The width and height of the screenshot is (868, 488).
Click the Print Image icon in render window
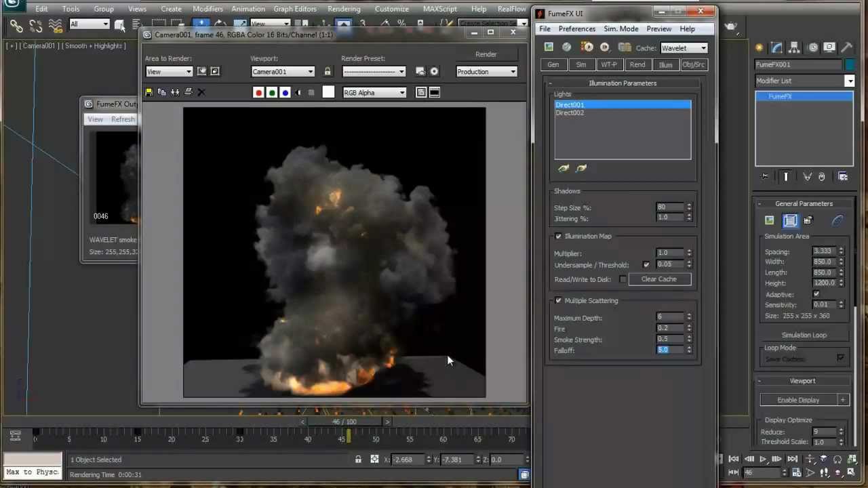(x=188, y=92)
